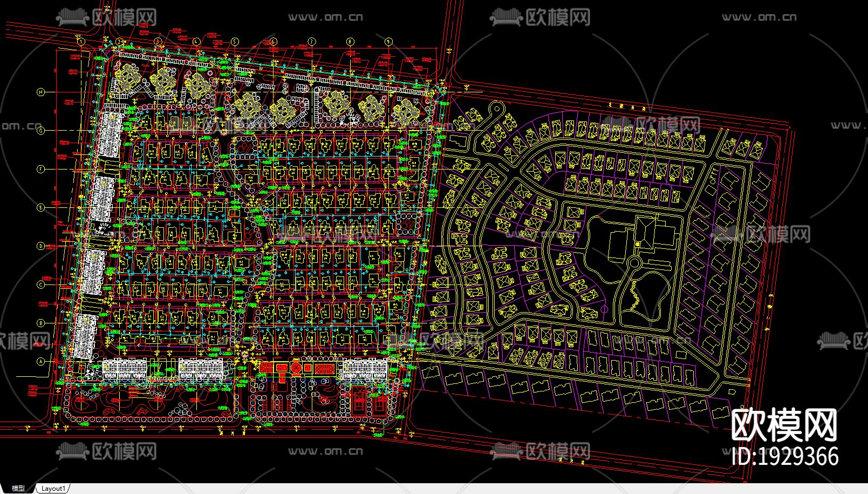Switch to the Layout1 tab

52,489
